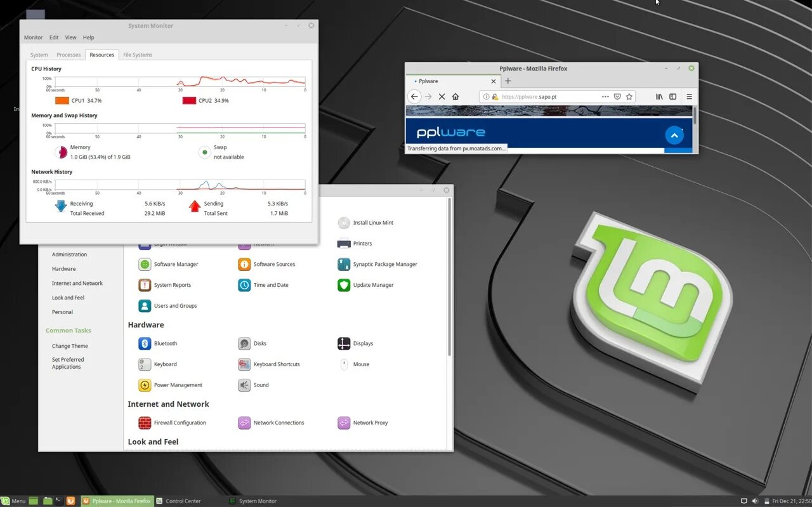The image size is (812, 507).
Task: Open Software Sources
Action: [266, 264]
